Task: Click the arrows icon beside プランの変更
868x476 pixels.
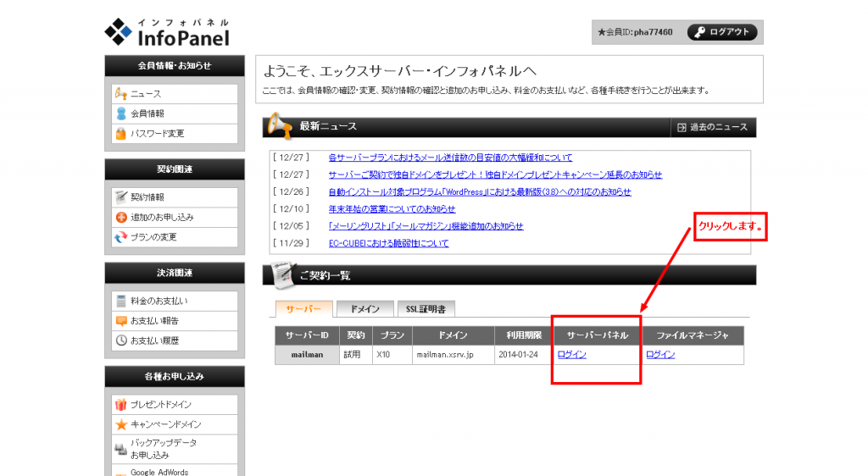Action: [120, 237]
